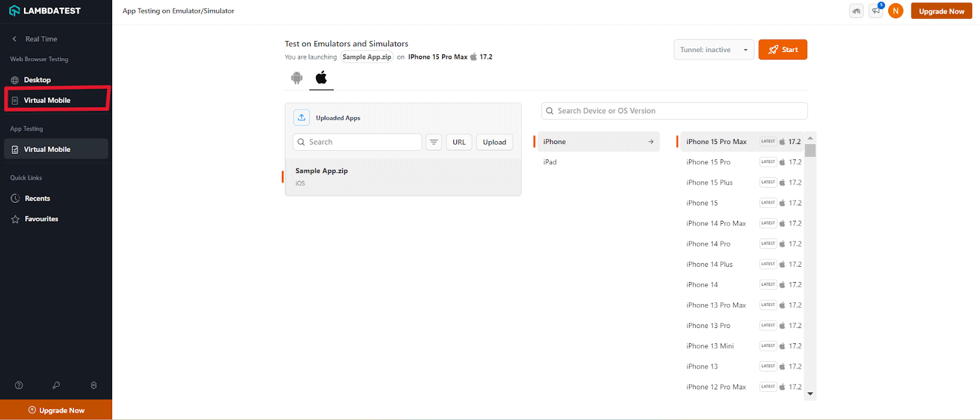Viewport: 980px width, 420px height.
Task: Focus Search Device or OS Version field
Action: coord(674,110)
